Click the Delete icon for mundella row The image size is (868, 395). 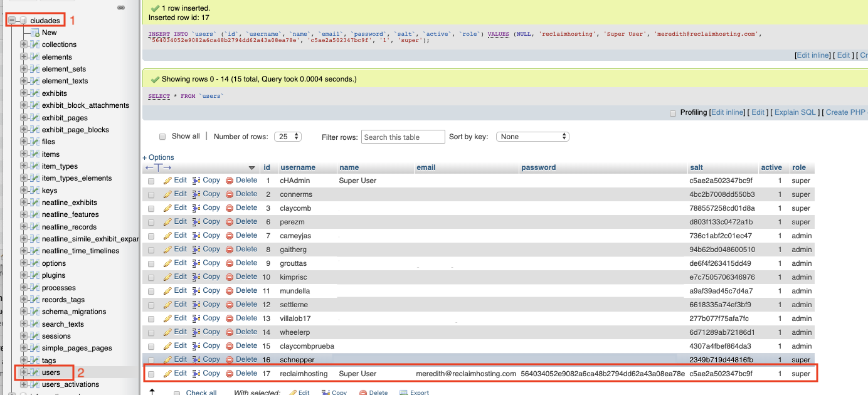point(230,290)
